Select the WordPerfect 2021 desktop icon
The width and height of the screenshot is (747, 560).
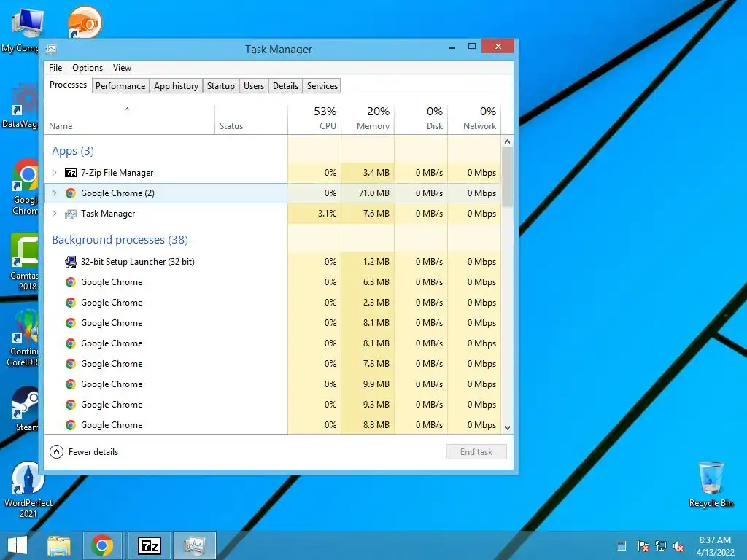pyautogui.click(x=28, y=489)
